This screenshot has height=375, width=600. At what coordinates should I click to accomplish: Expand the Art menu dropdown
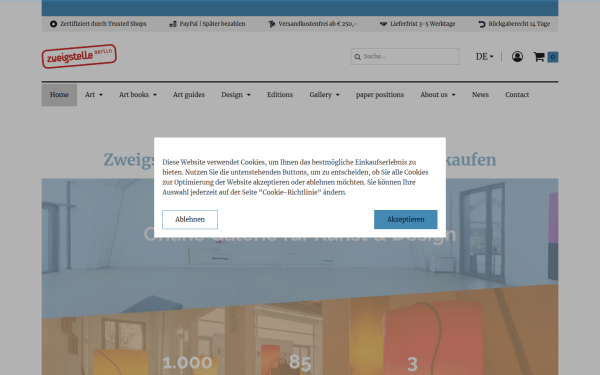click(x=94, y=95)
